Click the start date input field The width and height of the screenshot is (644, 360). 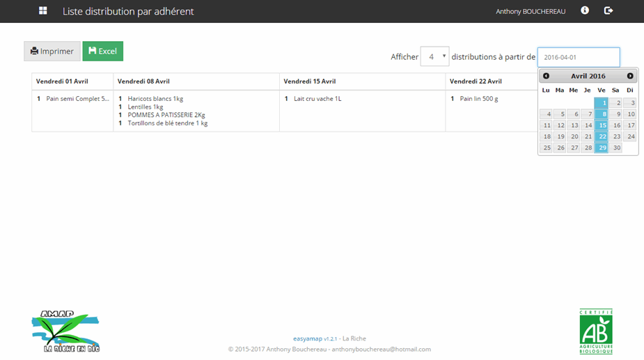[x=578, y=57]
